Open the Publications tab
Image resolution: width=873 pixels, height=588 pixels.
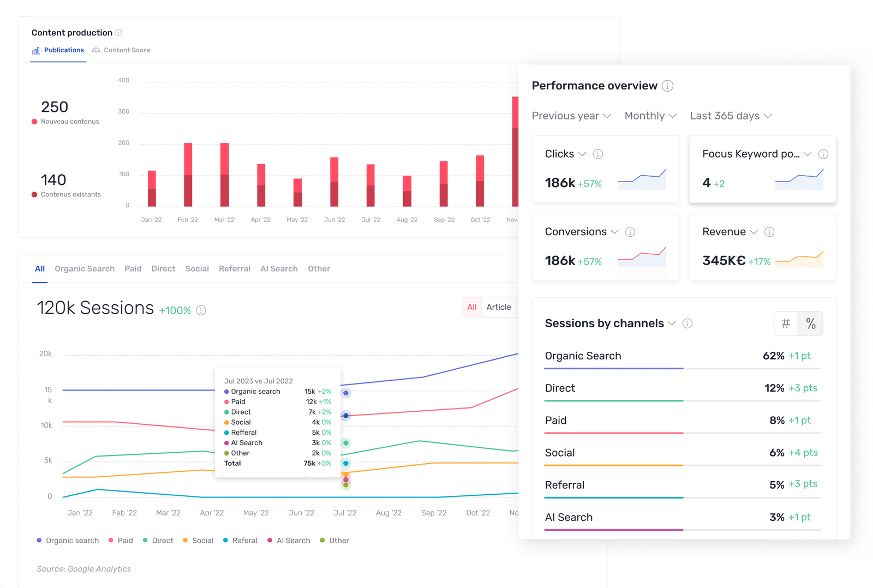pos(58,50)
